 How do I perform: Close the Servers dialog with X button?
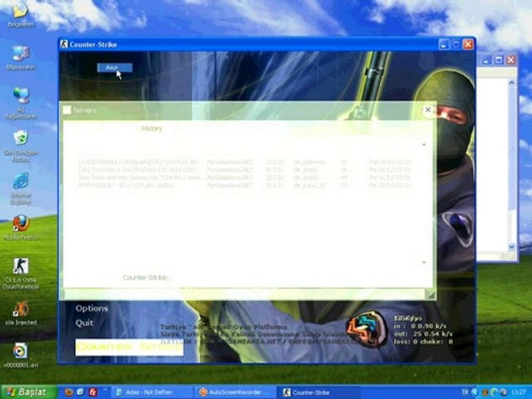pyautogui.click(x=428, y=110)
